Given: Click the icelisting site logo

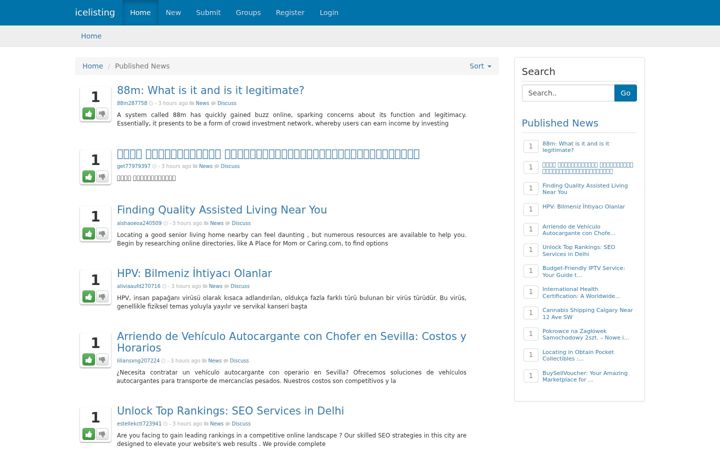Looking at the screenshot, I should pyautogui.click(x=95, y=12).
